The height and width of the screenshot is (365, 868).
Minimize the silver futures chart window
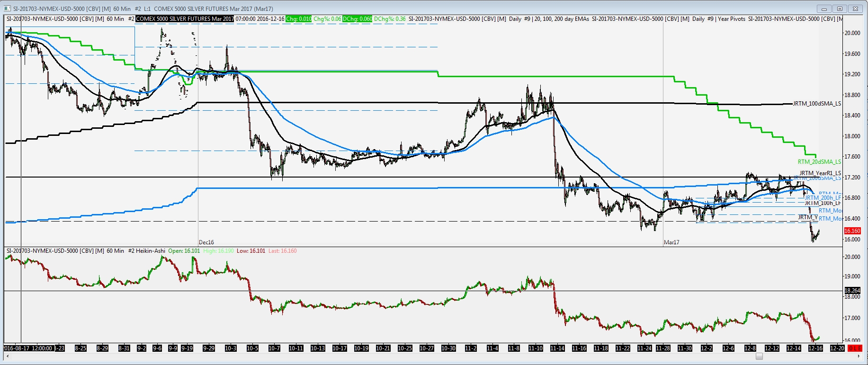(x=824, y=9)
